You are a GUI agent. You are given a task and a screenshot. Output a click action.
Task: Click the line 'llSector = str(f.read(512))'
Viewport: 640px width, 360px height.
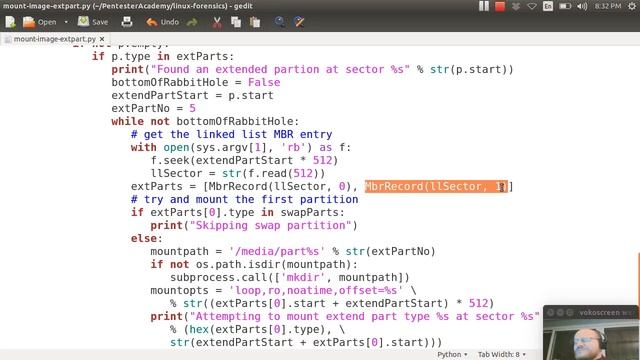238,173
